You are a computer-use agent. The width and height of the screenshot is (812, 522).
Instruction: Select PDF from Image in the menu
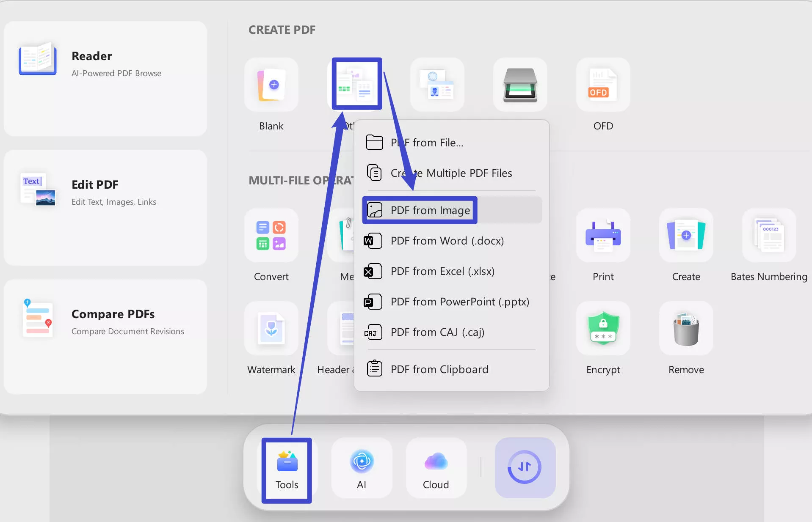pyautogui.click(x=430, y=210)
